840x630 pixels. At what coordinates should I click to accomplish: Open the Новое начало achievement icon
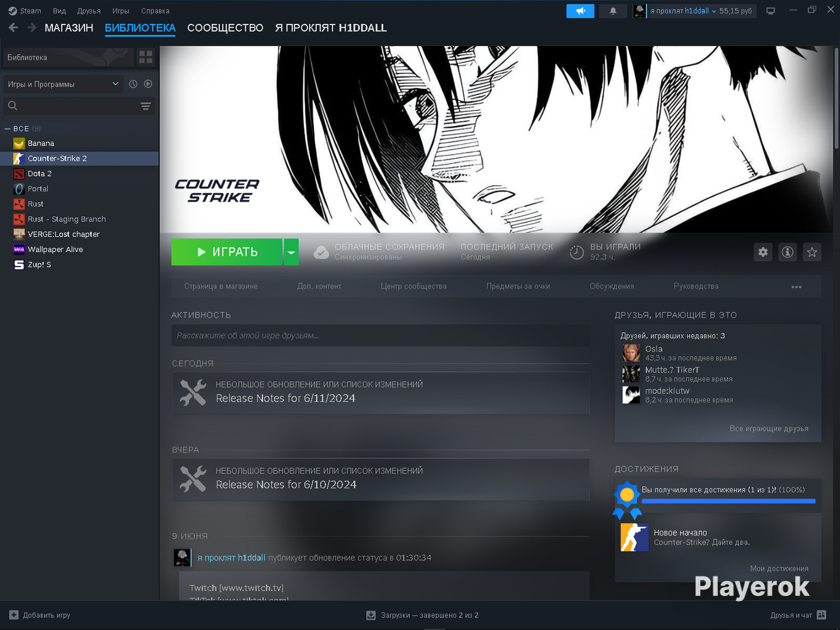coord(635,537)
